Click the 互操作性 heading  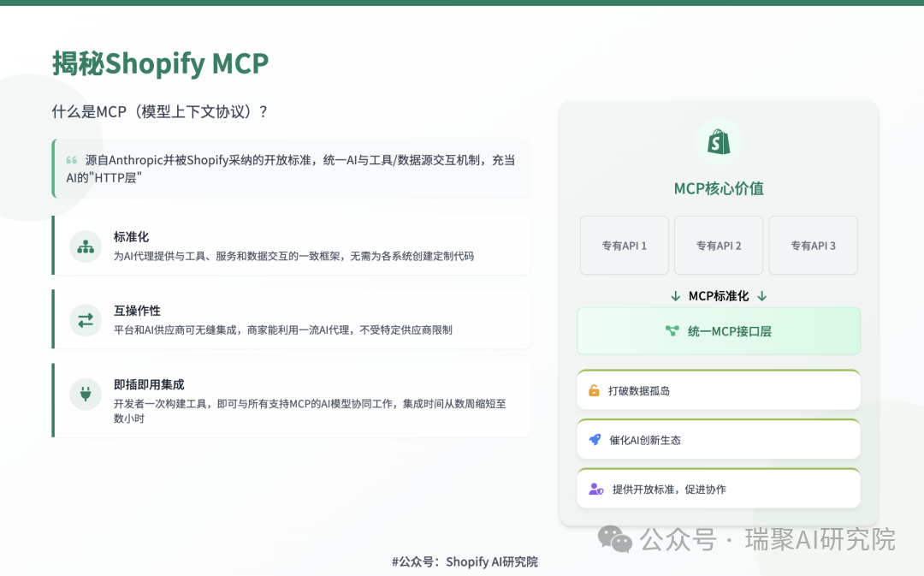pyautogui.click(x=137, y=311)
